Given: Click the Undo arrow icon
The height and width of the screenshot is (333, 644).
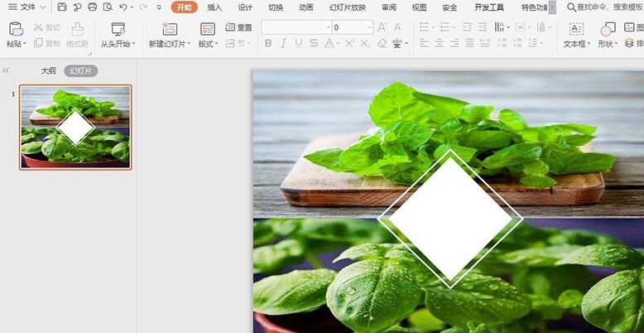Looking at the screenshot, I should pos(123,7).
